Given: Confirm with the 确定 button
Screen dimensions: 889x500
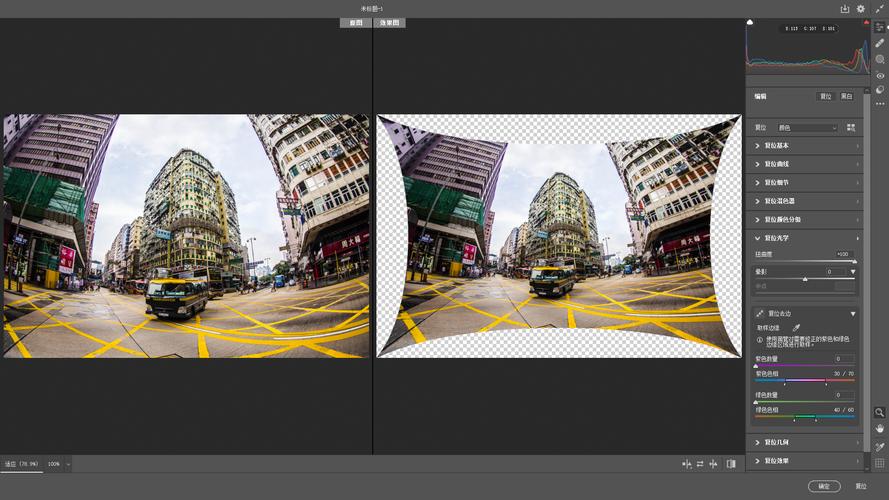Looking at the screenshot, I should (x=824, y=486).
